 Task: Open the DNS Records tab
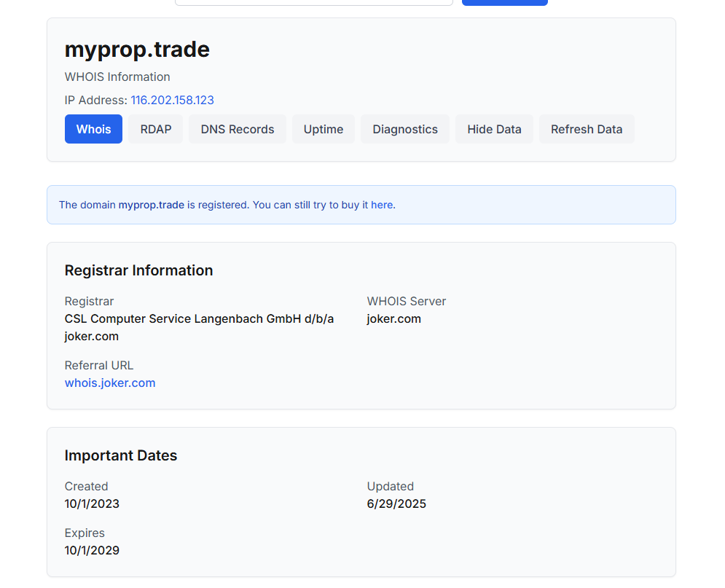click(238, 129)
